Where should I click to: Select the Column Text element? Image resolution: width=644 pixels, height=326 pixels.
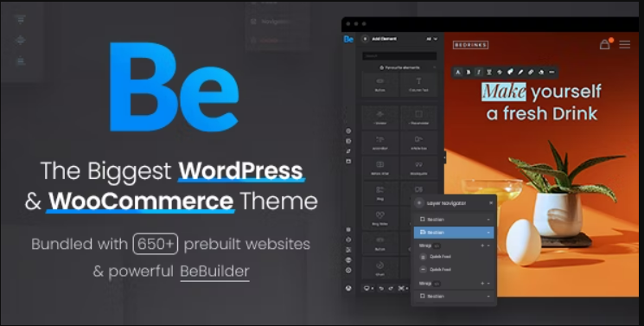418,84
